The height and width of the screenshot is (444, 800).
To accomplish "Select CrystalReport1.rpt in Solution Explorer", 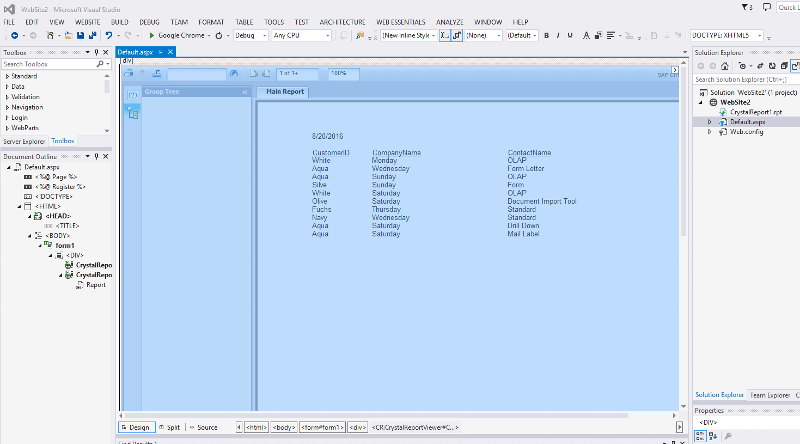I will point(756,112).
